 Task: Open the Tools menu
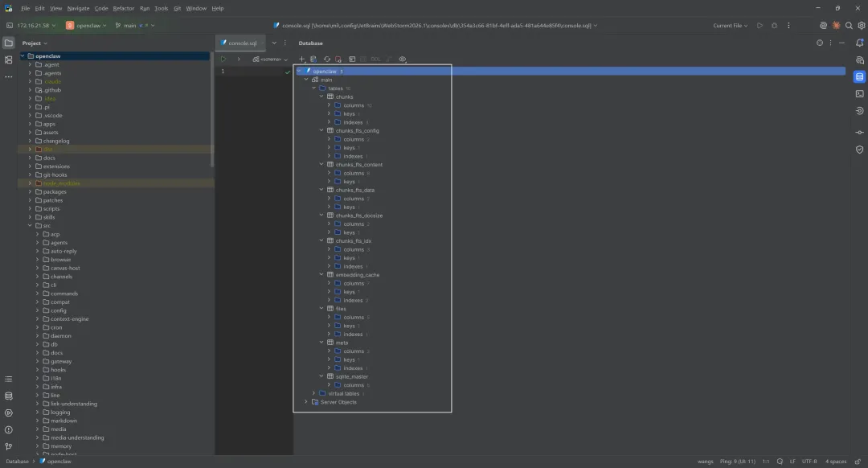[161, 8]
